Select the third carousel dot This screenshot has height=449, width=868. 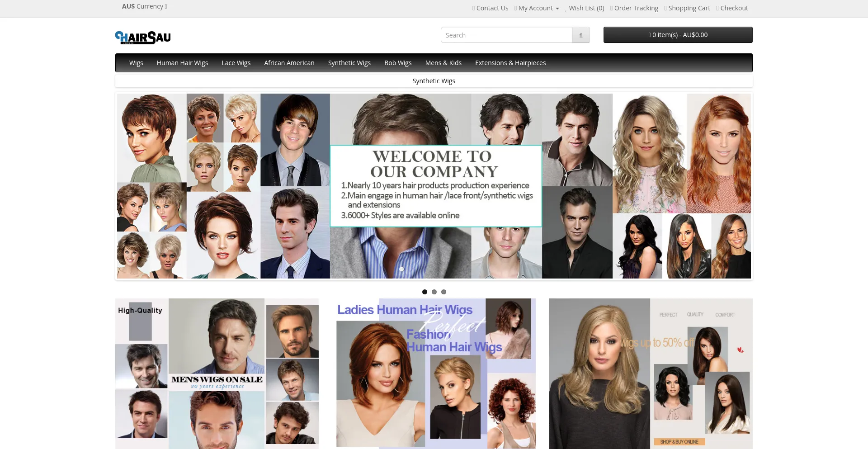coord(443,292)
